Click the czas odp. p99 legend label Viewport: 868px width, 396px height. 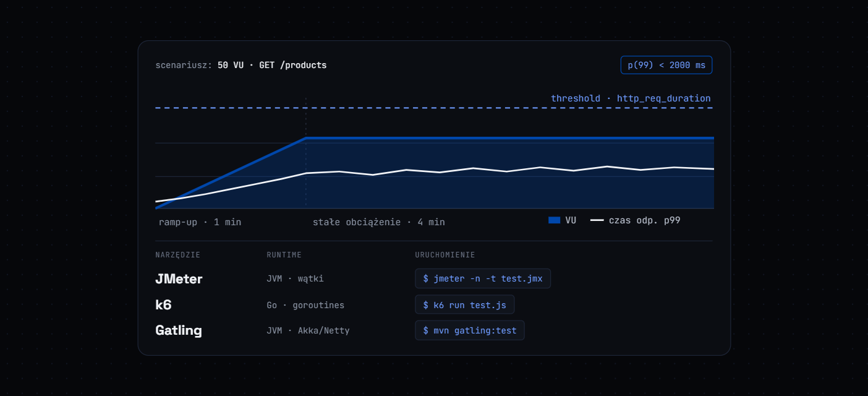pos(644,220)
